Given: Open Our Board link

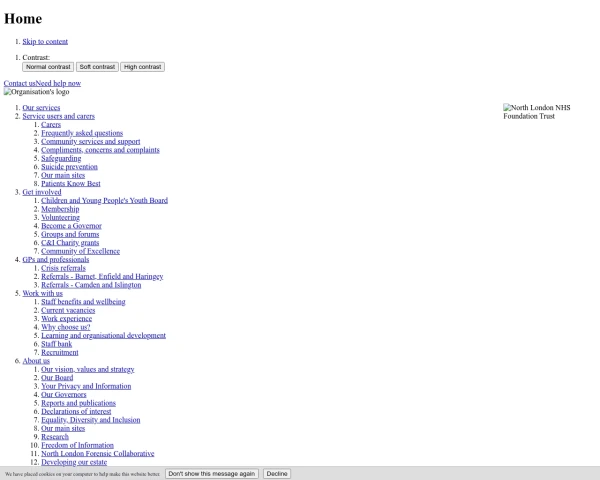Looking at the screenshot, I should pyautogui.click(x=57, y=377).
